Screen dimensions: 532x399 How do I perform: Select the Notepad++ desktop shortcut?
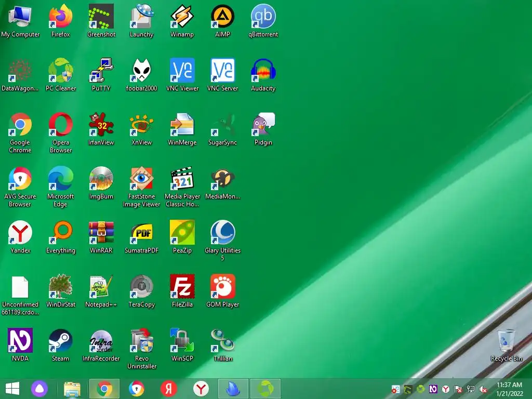point(101,291)
